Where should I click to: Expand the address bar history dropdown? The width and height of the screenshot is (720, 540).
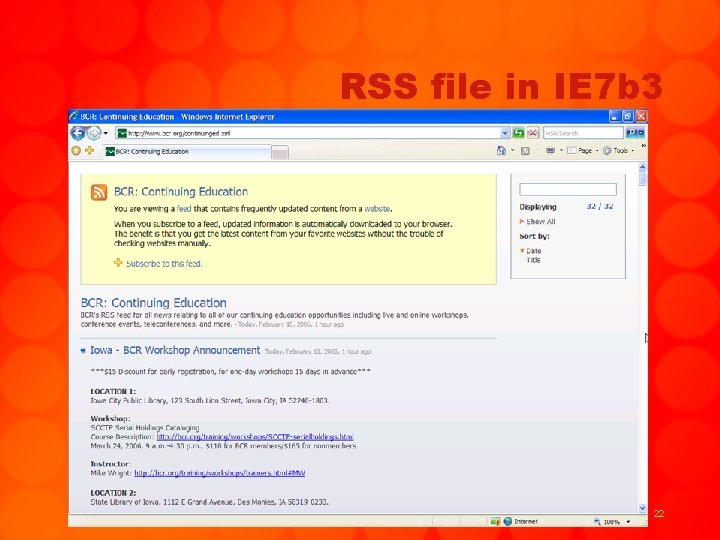[x=505, y=133]
